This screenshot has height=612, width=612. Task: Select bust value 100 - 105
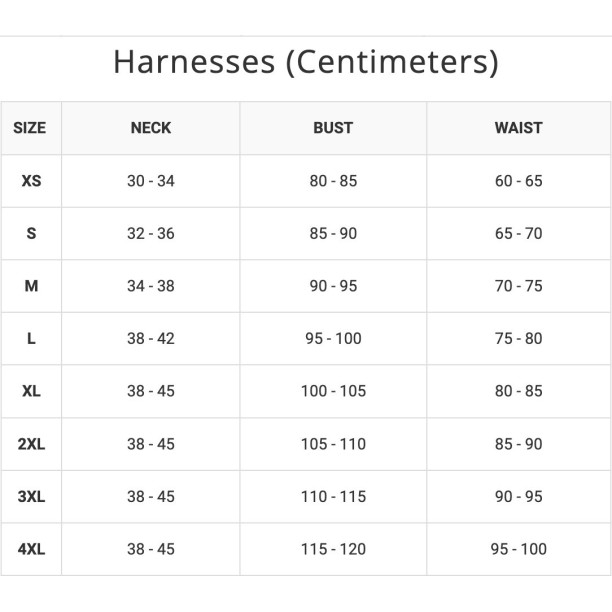pos(333,391)
